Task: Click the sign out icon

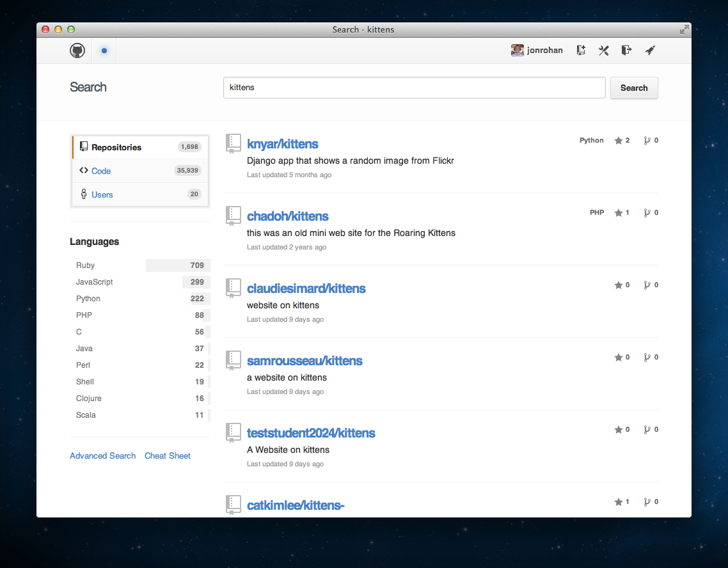Action: [x=626, y=51]
